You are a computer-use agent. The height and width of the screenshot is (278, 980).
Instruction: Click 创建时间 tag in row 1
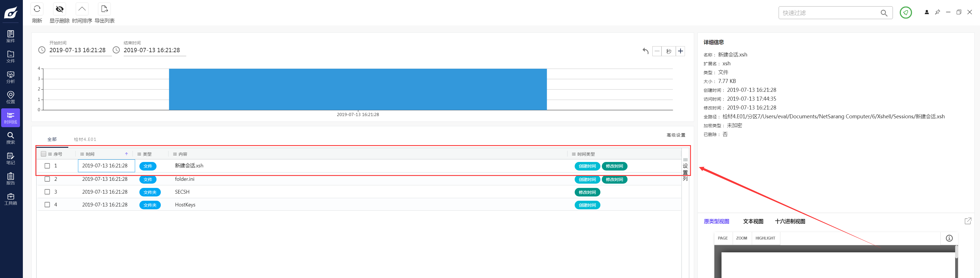click(587, 166)
